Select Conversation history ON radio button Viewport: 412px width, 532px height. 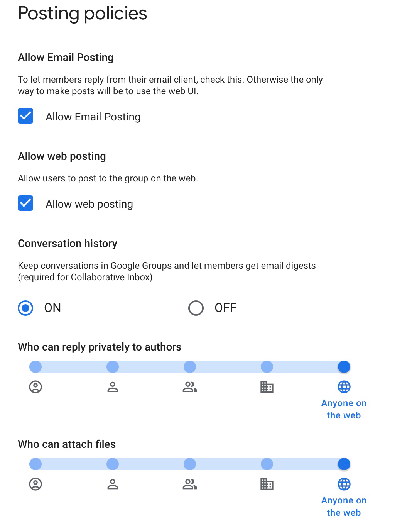point(25,308)
